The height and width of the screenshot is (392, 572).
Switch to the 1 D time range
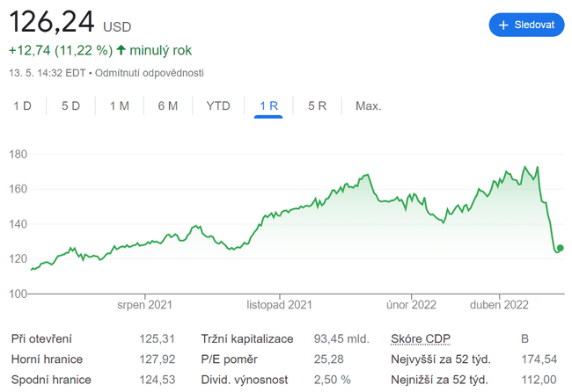pos(22,106)
